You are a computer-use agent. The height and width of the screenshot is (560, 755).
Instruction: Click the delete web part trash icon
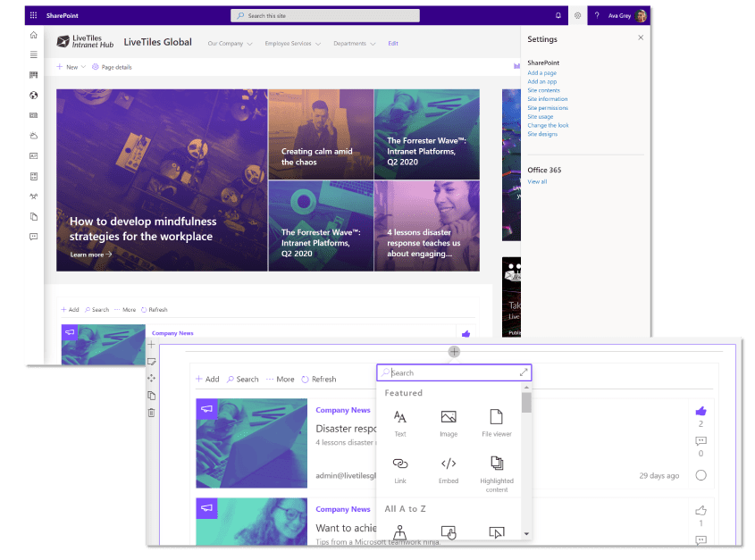point(151,413)
